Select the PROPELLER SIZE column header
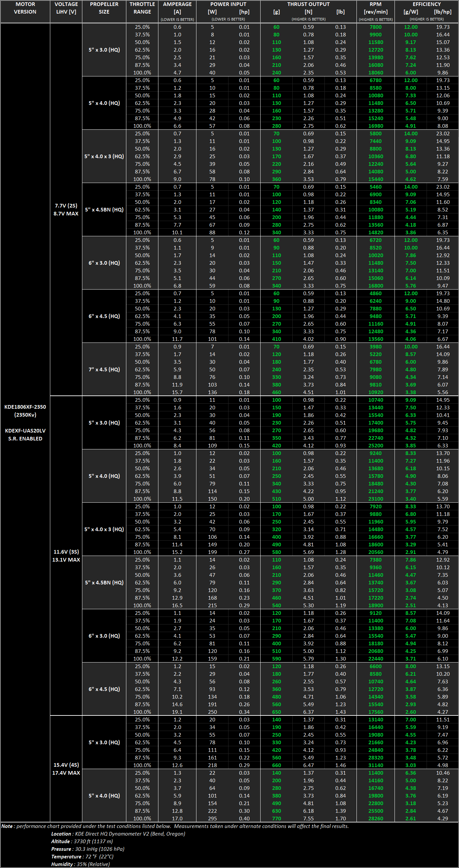 pos(104,8)
